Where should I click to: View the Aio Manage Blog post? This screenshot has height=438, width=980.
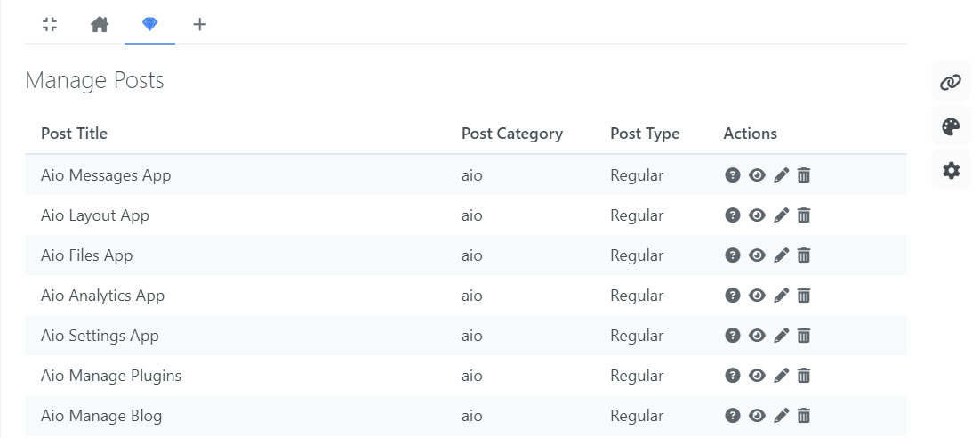[757, 416]
